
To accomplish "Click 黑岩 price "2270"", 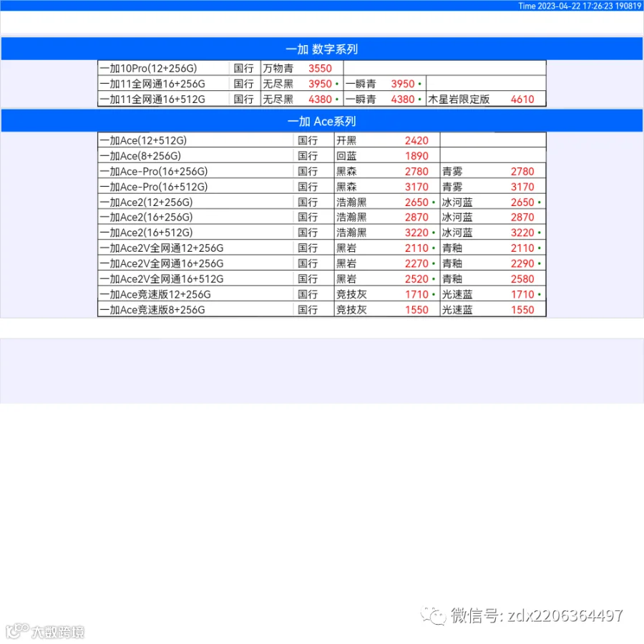I will (416, 263).
